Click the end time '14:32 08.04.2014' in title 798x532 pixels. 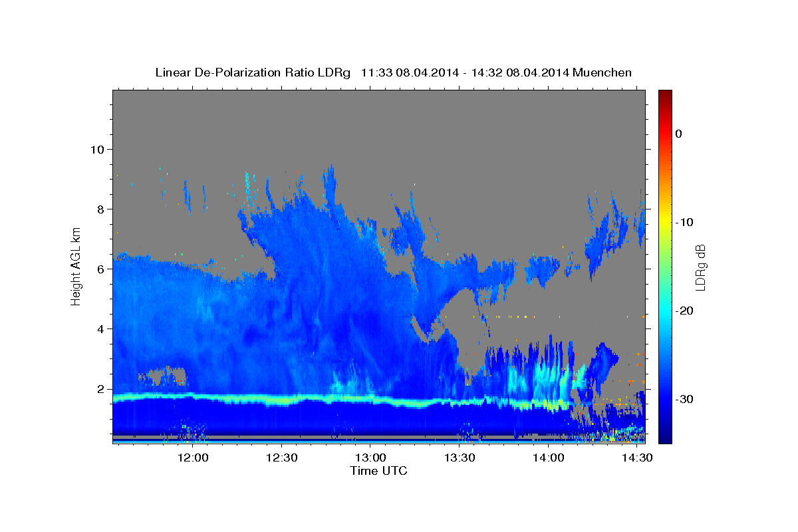[x=519, y=72]
